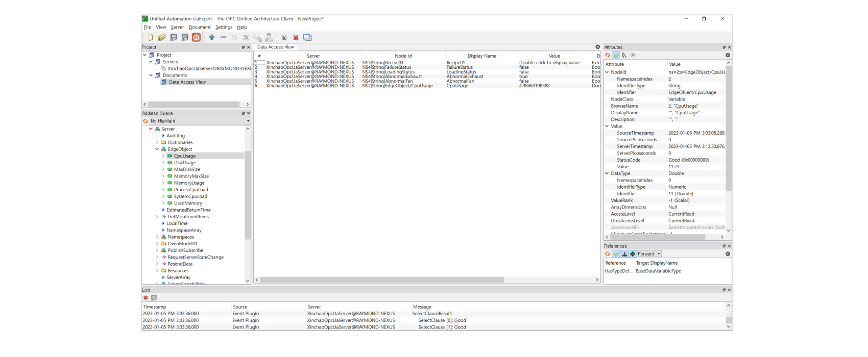Toggle the green checkmark in References toolbar
Screen dimensions: 868x357
tap(616, 254)
